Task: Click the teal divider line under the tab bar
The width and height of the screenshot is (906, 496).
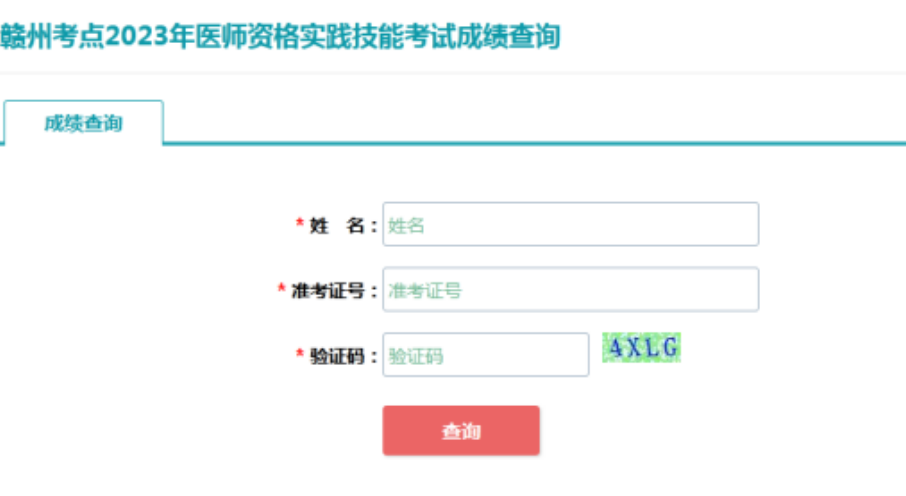Action: pos(534,143)
